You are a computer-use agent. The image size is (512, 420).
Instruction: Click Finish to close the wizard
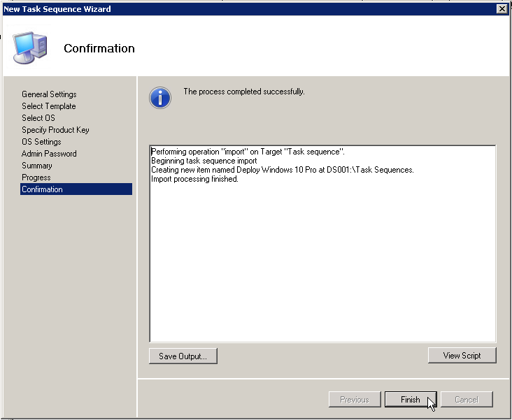coord(411,400)
